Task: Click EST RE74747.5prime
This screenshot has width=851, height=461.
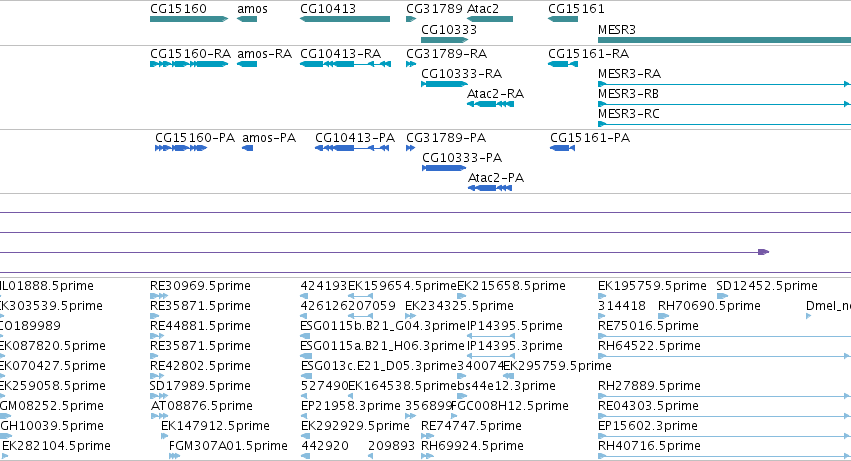Action: (x=471, y=426)
